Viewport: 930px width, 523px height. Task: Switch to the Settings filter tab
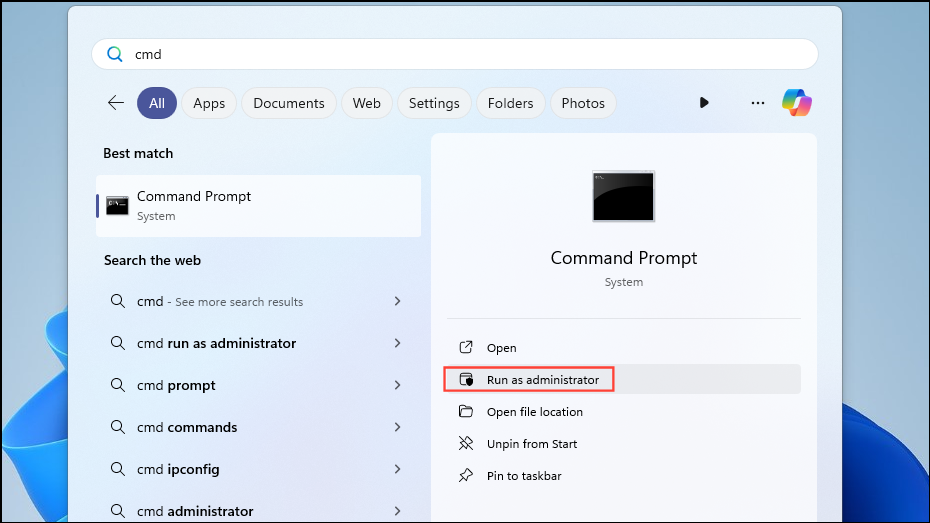[434, 103]
